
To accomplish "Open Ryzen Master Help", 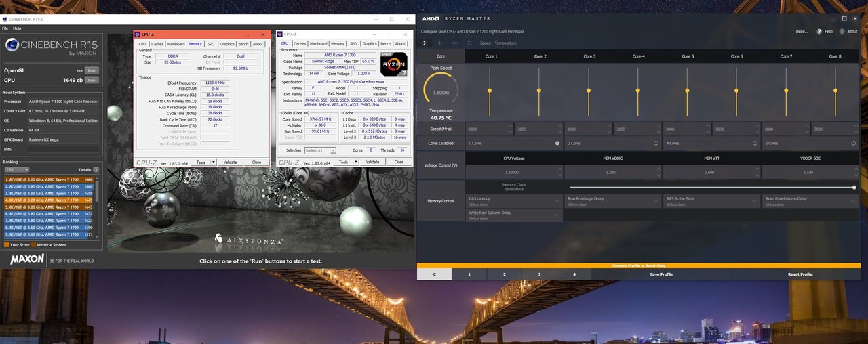I will (825, 31).
